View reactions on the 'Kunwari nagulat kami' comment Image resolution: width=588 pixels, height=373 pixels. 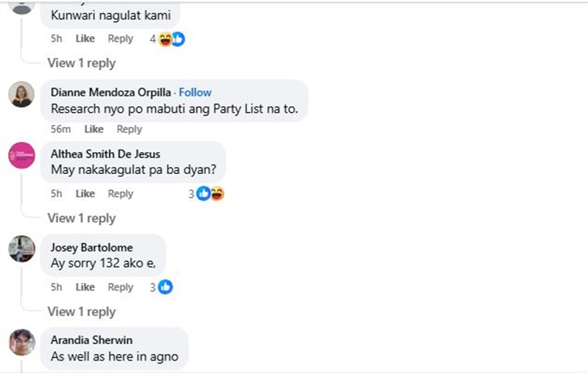point(167,39)
